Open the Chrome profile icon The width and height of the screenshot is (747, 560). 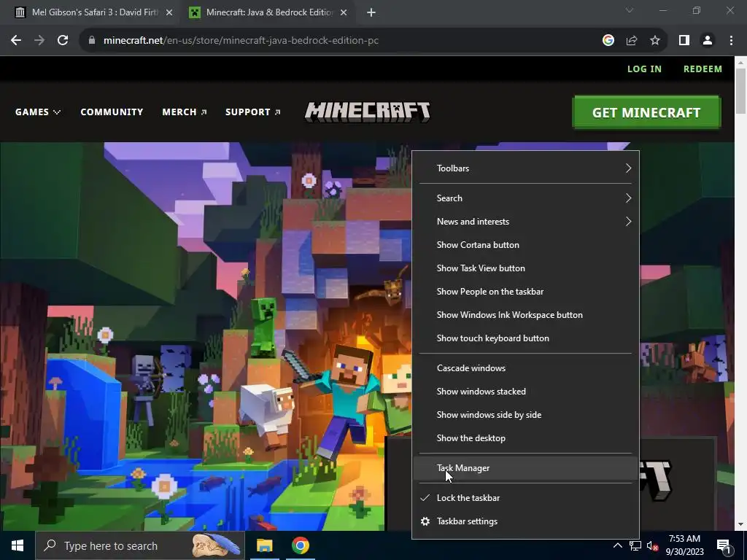(708, 41)
